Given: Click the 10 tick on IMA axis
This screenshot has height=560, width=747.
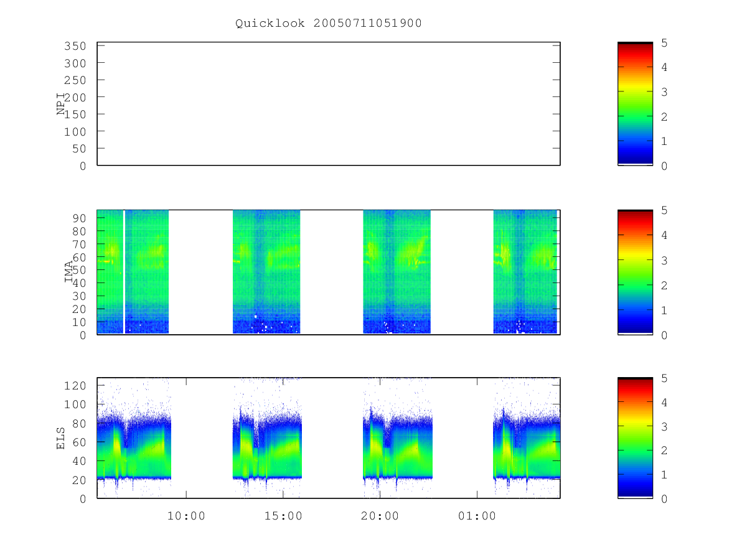Looking at the screenshot, I should [x=79, y=322].
